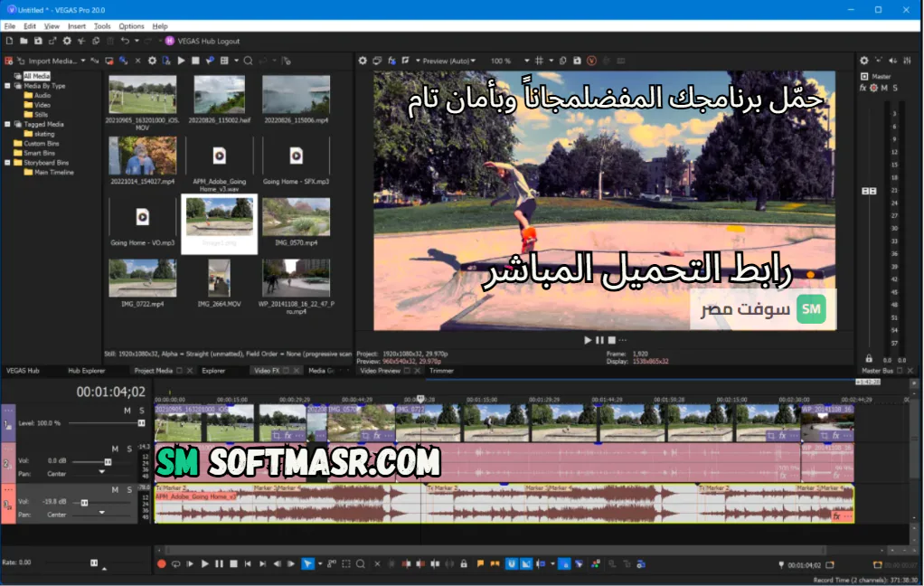Image resolution: width=924 pixels, height=586 pixels.
Task: Save the project with the disk icon
Action: (x=38, y=41)
